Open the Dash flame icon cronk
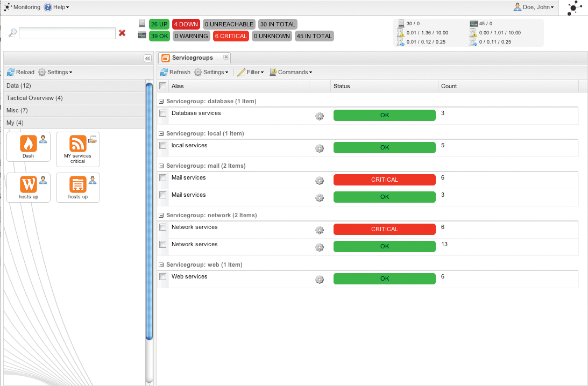588x386 pixels. [x=28, y=144]
